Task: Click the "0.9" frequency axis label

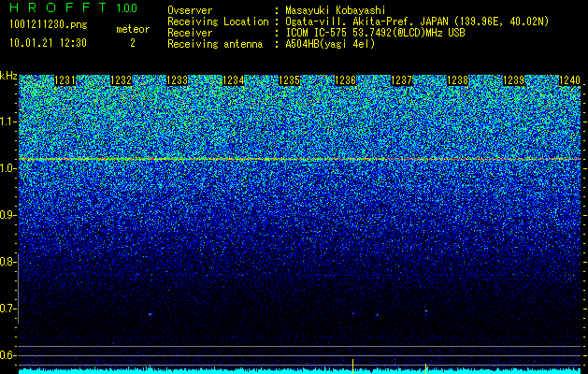Action: click(x=8, y=215)
